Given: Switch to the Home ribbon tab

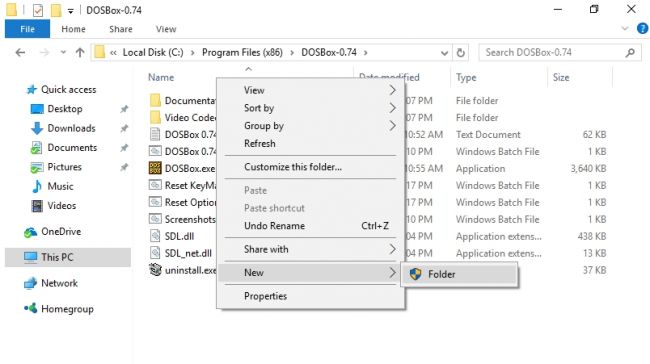Looking at the screenshot, I should [x=73, y=29].
